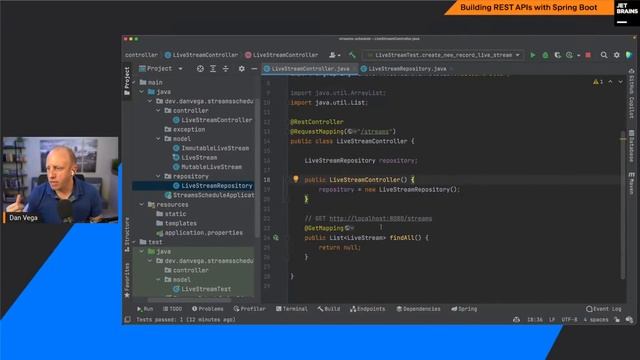Go to previous highlighted error arrow

(x=610, y=82)
